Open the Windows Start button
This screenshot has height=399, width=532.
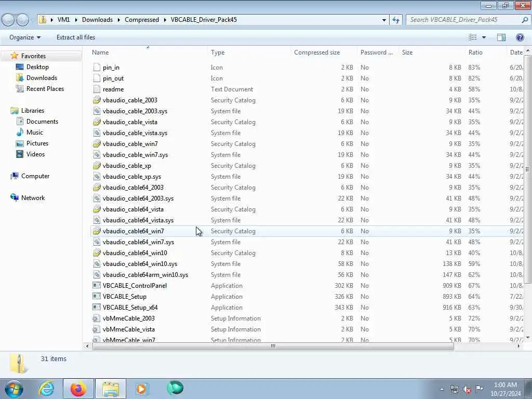tap(14, 389)
